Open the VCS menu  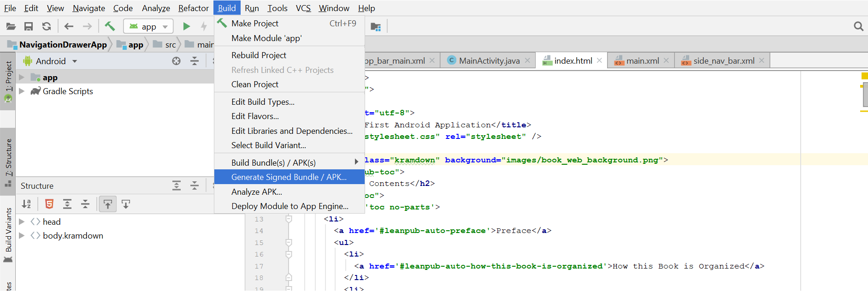click(x=303, y=8)
